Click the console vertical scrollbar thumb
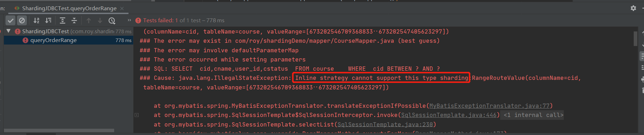644x135 pixels. coord(635,39)
